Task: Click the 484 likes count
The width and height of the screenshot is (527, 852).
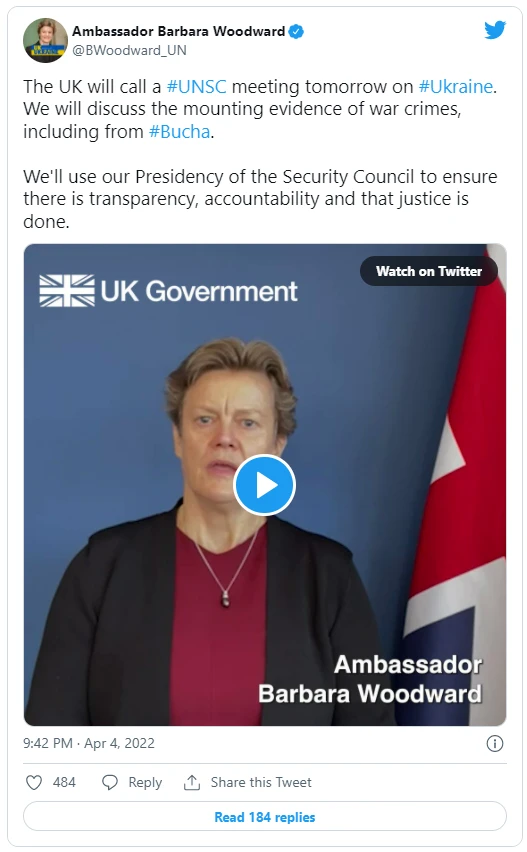Action: 64,782
